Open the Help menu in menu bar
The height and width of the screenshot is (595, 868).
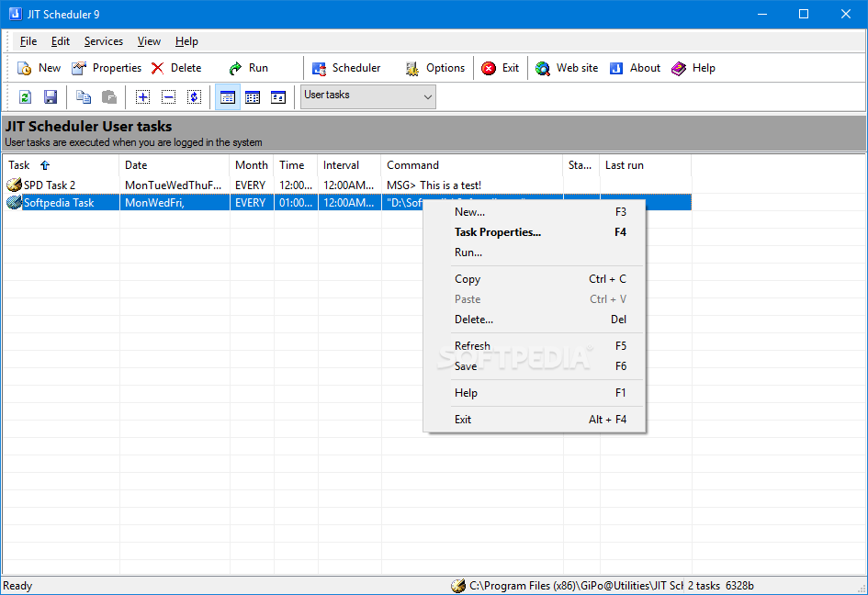186,41
